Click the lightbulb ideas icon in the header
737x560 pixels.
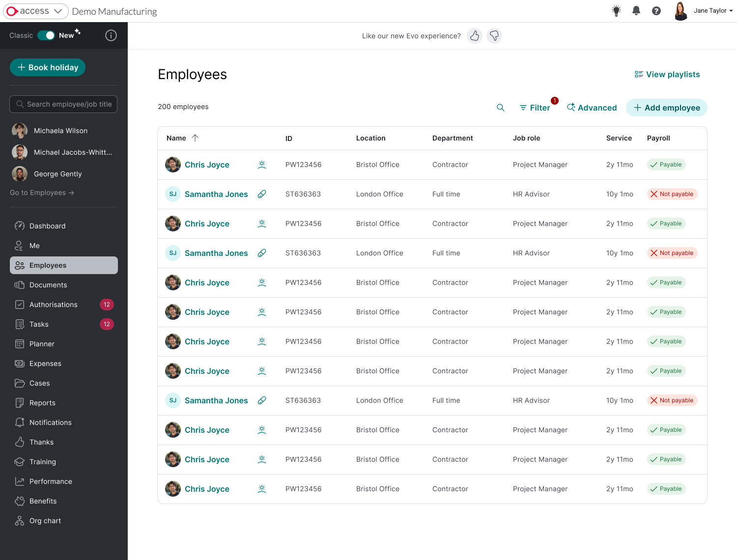[616, 10]
